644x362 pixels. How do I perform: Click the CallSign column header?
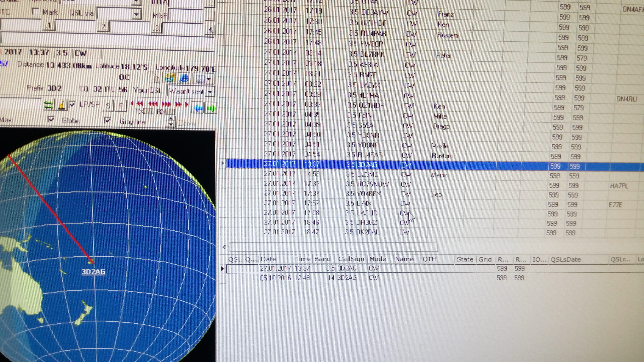[x=351, y=259]
